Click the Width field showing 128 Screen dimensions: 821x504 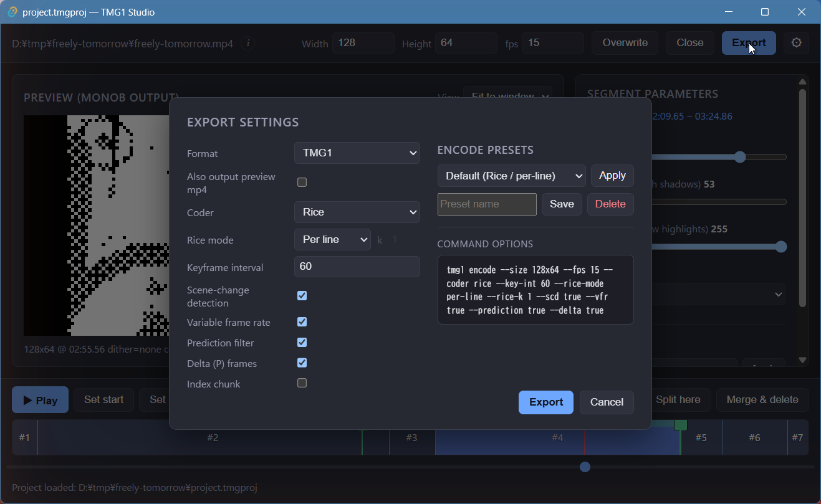click(363, 43)
